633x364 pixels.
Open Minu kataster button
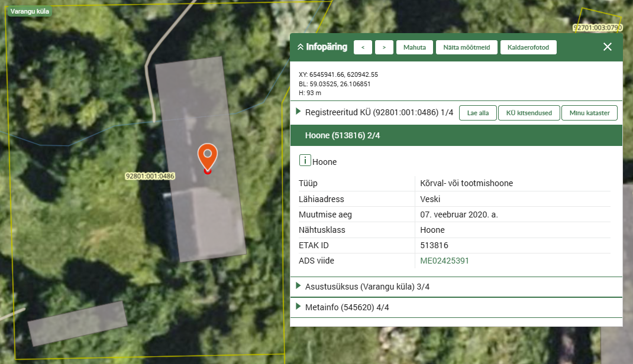[x=589, y=113]
